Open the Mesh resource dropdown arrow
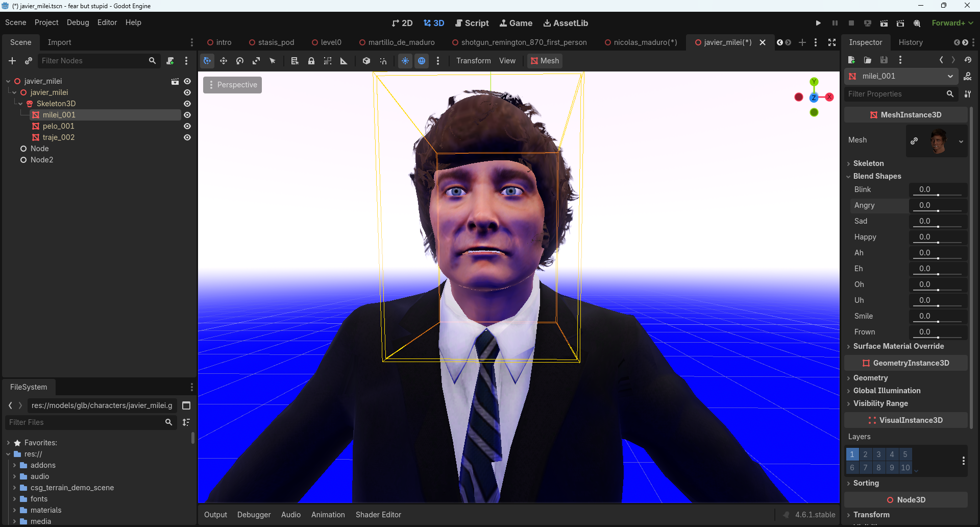The image size is (980, 527). [961, 140]
